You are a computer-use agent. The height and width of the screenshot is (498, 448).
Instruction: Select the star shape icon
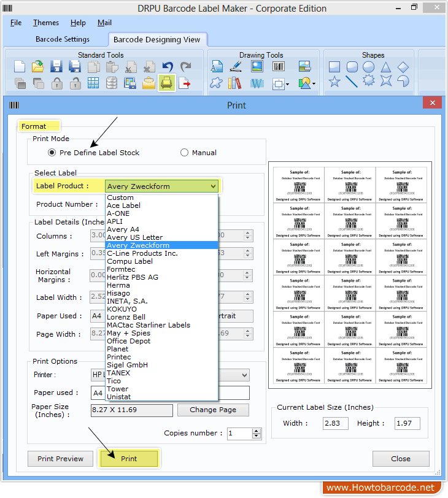[x=334, y=82]
